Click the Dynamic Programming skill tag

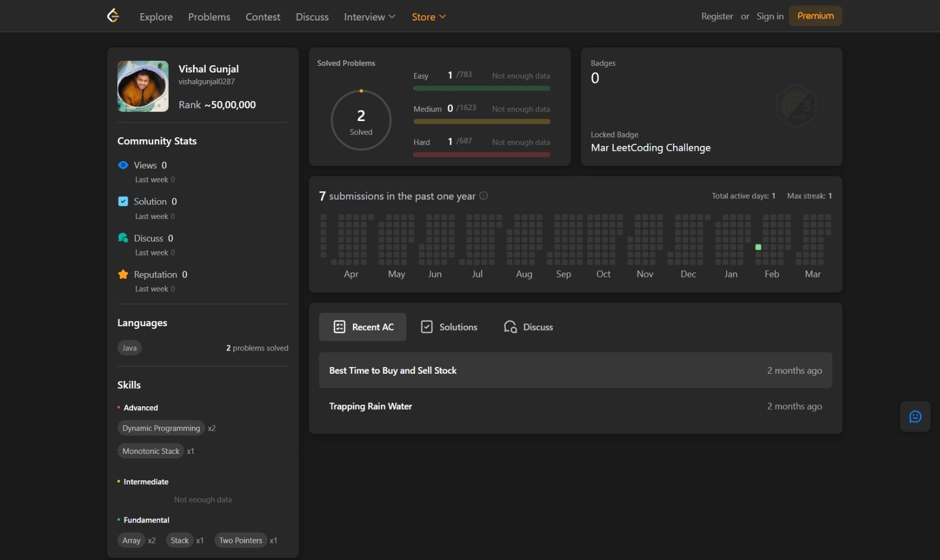point(161,428)
